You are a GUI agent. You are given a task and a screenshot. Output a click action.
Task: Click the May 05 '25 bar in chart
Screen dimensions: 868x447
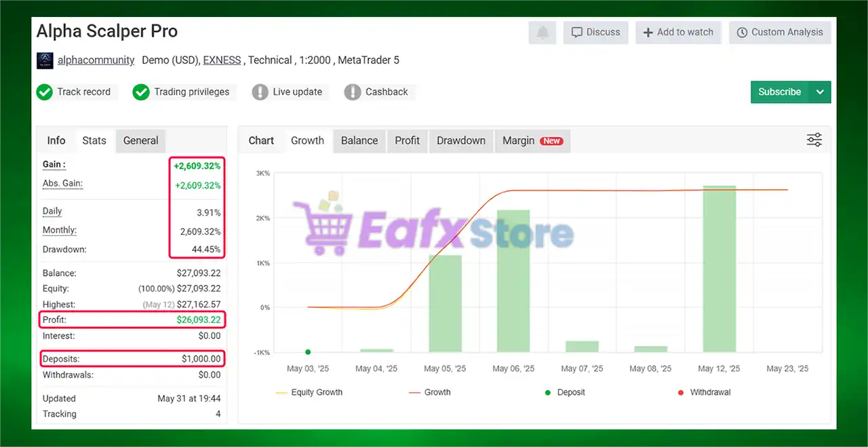click(445, 303)
